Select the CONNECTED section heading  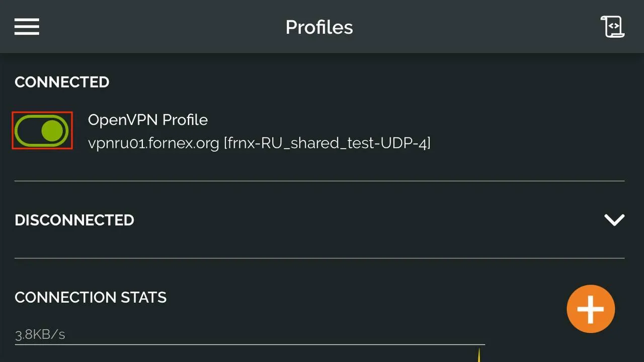click(62, 82)
